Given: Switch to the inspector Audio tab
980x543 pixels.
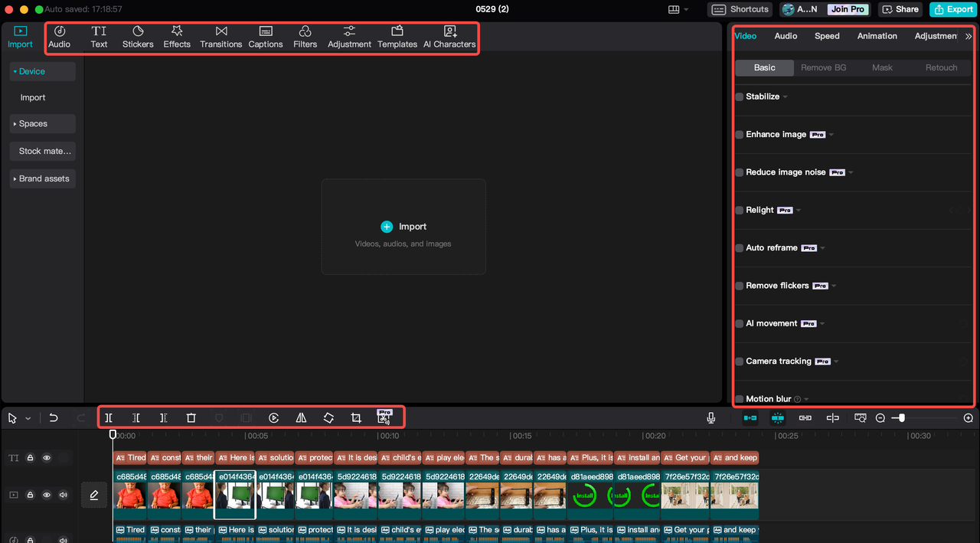Looking at the screenshot, I should 786,36.
